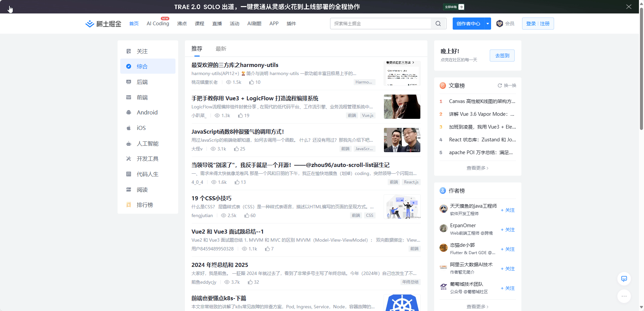The width and height of the screenshot is (644, 311).
Task: Open the 活动 nav item
Action: tap(234, 24)
